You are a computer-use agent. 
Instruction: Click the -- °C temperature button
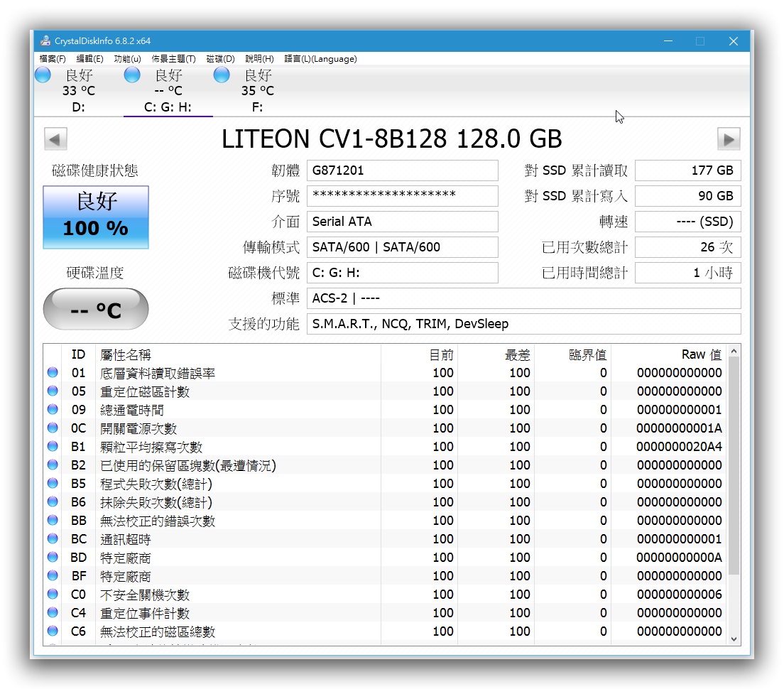tap(95, 309)
